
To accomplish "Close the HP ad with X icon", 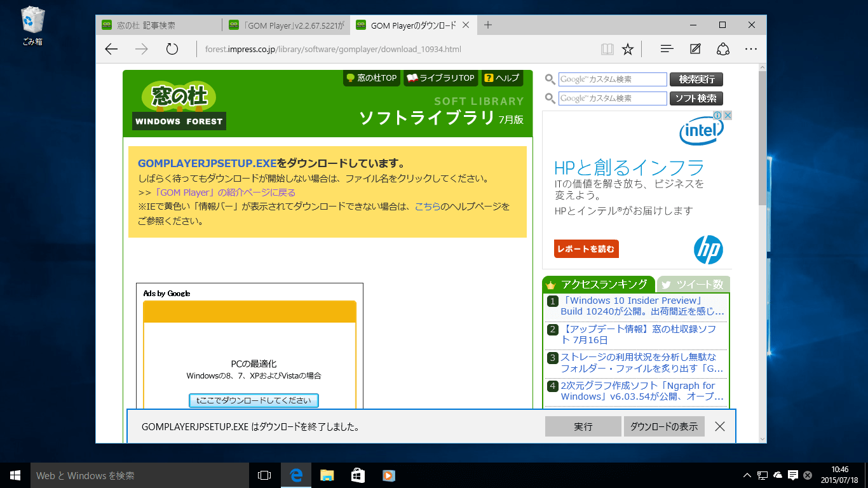I will click(x=728, y=116).
